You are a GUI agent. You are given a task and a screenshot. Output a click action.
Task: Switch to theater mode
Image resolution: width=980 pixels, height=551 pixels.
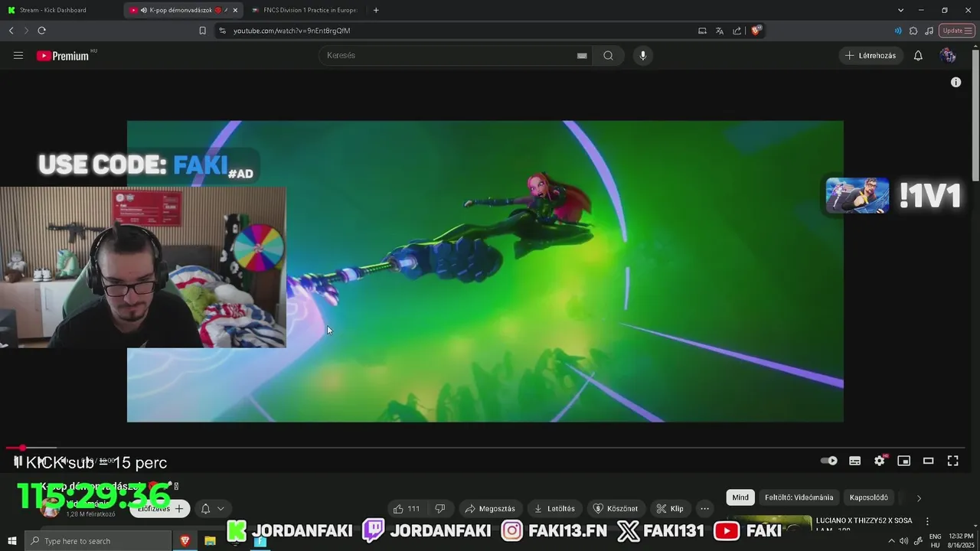point(929,461)
